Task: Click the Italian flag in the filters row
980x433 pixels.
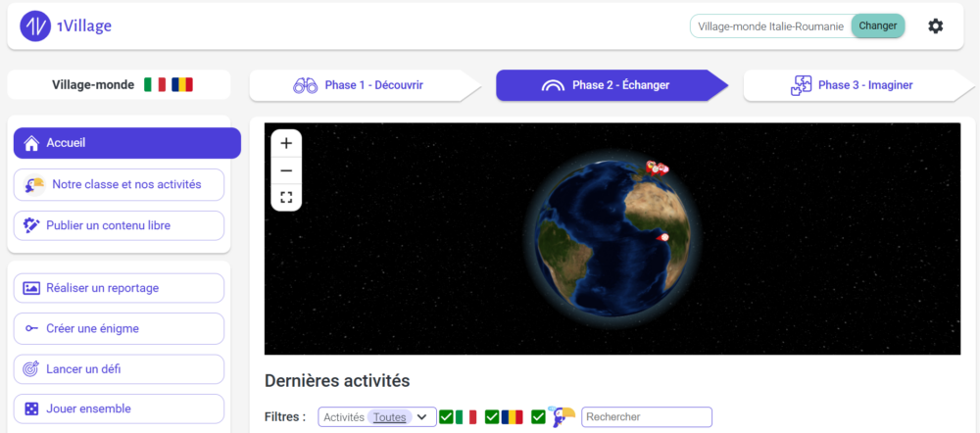Action: [x=465, y=416]
